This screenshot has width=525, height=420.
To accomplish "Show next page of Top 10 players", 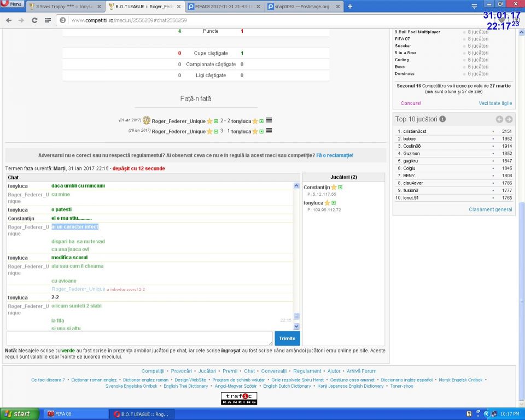I will (x=509, y=119).
